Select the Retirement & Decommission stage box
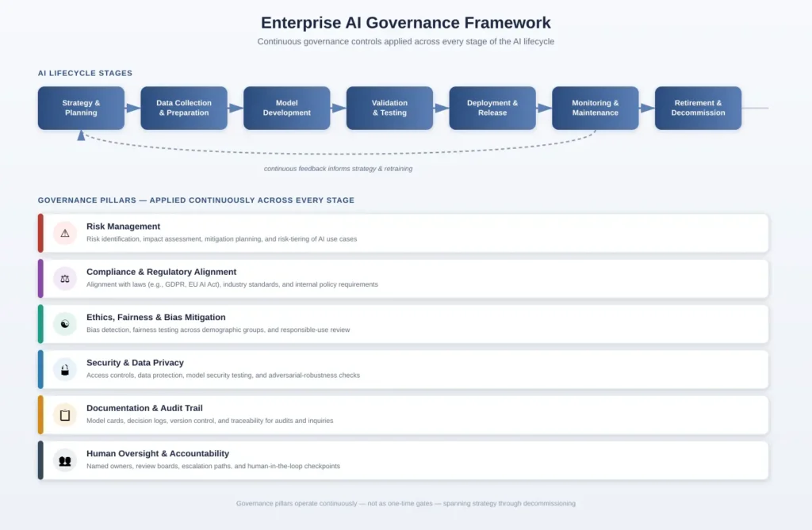 [698, 108]
